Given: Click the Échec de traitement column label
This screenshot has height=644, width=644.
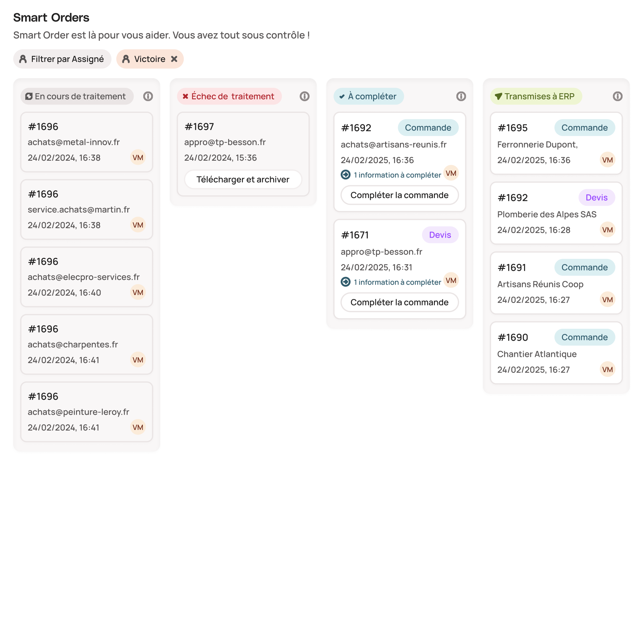Looking at the screenshot, I should [229, 96].
